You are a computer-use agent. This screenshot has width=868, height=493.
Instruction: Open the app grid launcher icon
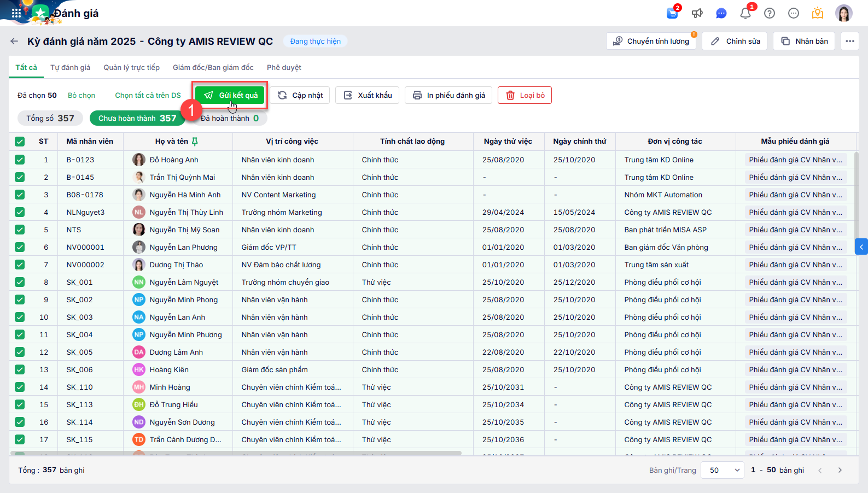pyautogui.click(x=16, y=13)
